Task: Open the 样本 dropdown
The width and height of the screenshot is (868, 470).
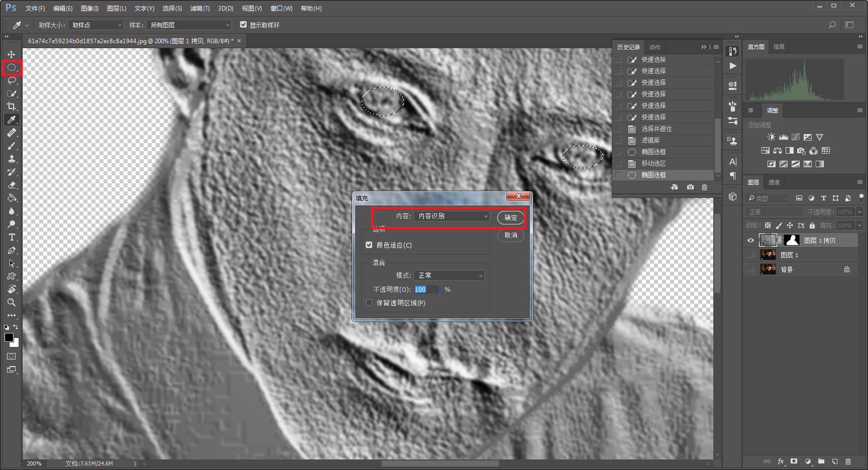Action: 189,25
